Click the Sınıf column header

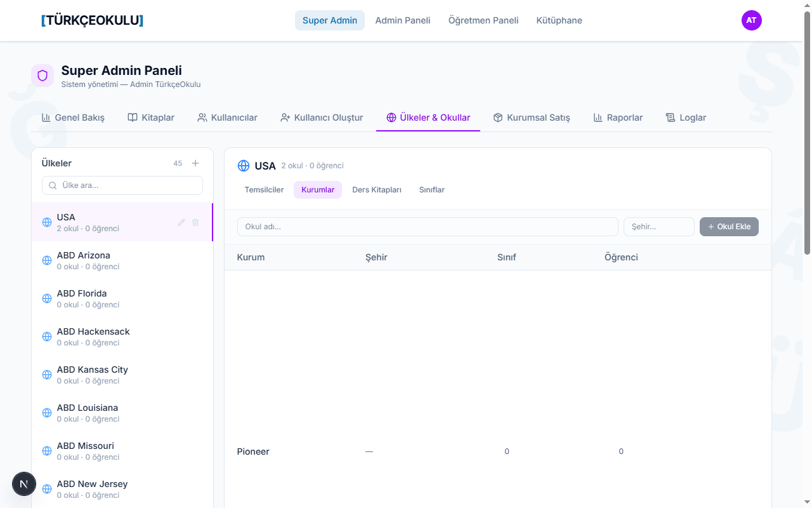click(x=507, y=257)
